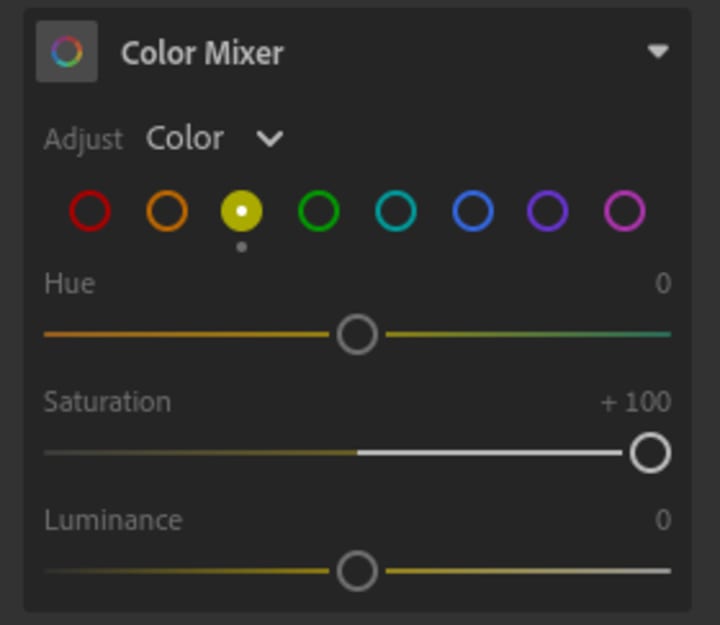Image resolution: width=720 pixels, height=625 pixels.
Task: Select the blue color circle
Action: coord(472,211)
